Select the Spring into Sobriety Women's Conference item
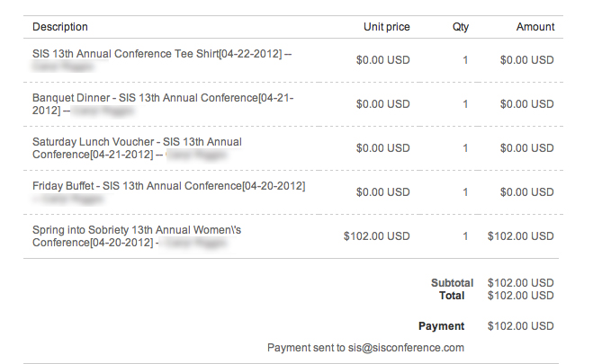Image resolution: width=602 pixels, height=364 pixels. (x=137, y=236)
